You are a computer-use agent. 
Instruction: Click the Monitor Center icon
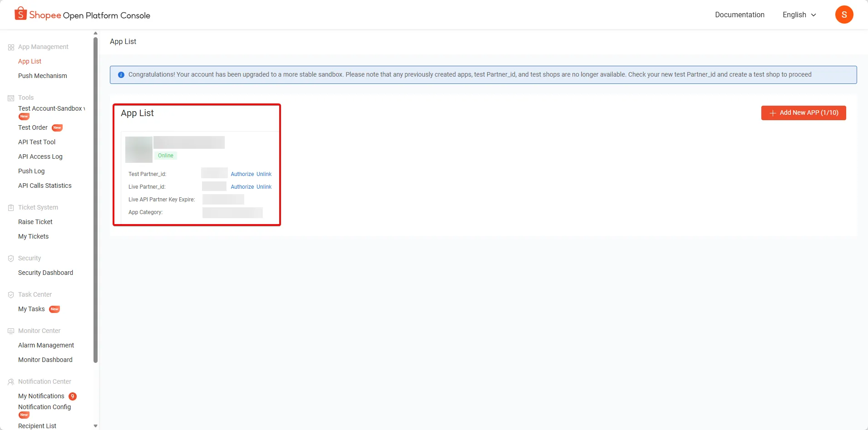pyautogui.click(x=11, y=331)
